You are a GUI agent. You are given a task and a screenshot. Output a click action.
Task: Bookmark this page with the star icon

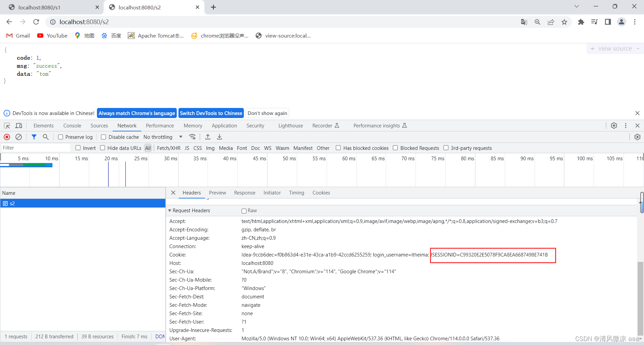click(565, 22)
